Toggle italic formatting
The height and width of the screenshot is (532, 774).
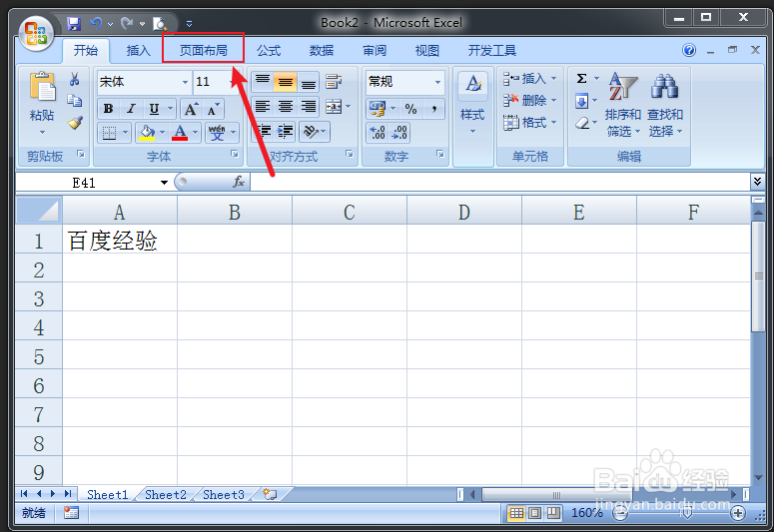131,109
